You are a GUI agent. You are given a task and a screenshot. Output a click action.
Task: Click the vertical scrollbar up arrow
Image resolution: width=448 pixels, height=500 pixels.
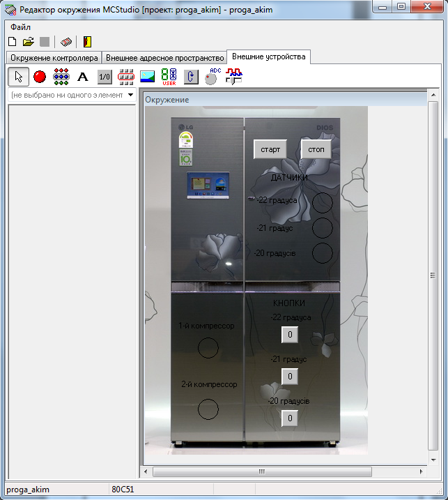[x=433, y=95]
